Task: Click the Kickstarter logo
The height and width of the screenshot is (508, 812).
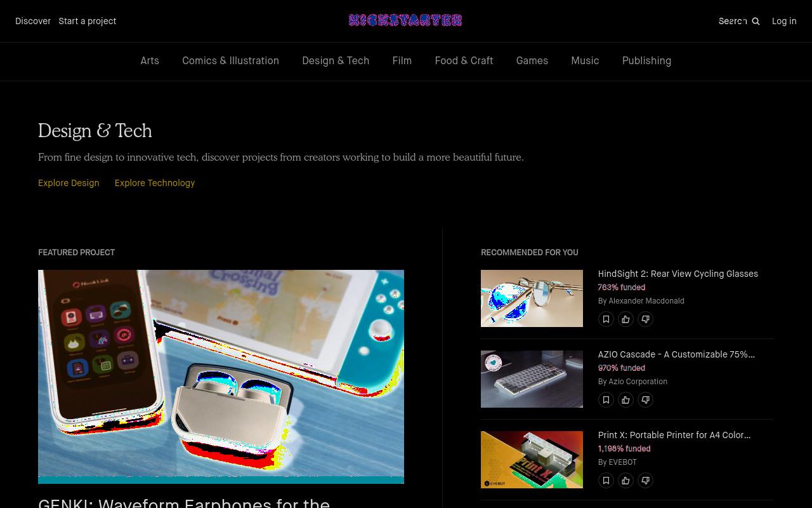Action: (405, 20)
